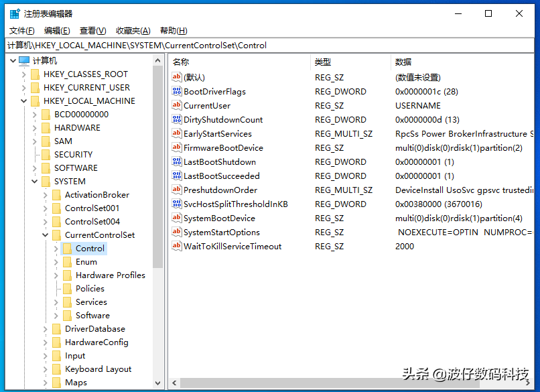The height and width of the screenshot is (392, 540).
Task: Click the Keyboard Layout folder icon
Action: coord(56,369)
